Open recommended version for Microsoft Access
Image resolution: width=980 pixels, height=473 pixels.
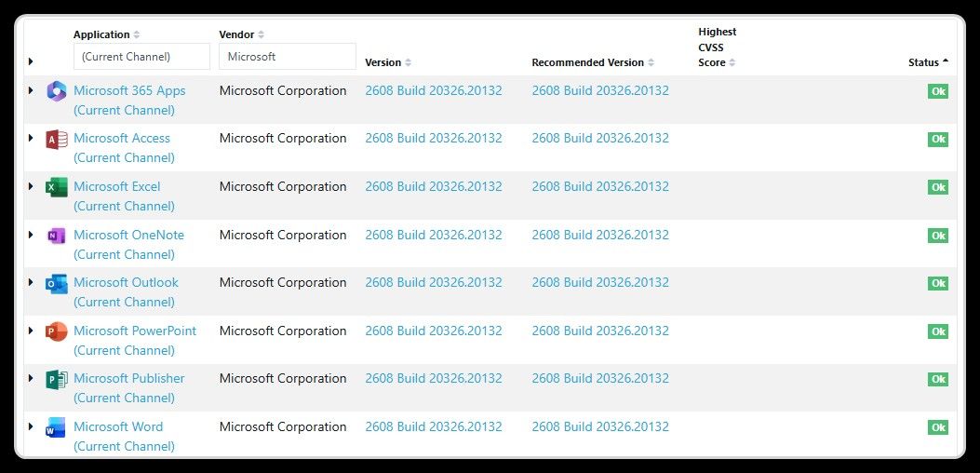click(600, 138)
